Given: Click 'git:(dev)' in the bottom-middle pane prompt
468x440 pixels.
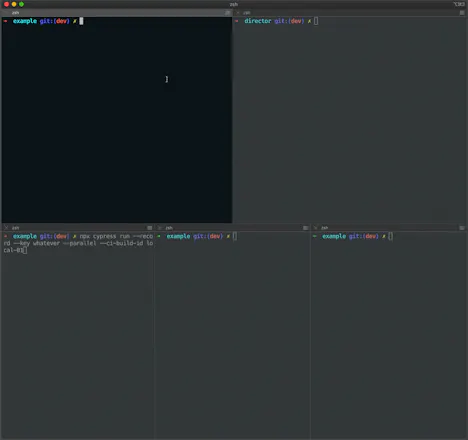Looking at the screenshot, I should [x=208, y=236].
